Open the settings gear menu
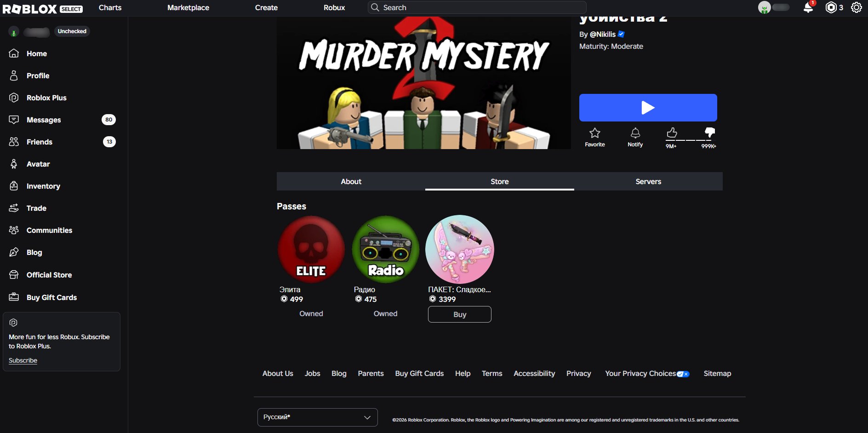The height and width of the screenshot is (433, 868). pyautogui.click(x=856, y=7)
